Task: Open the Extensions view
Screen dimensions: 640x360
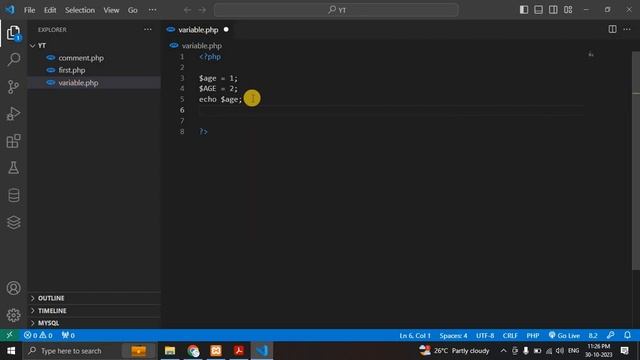Action: 13,141
